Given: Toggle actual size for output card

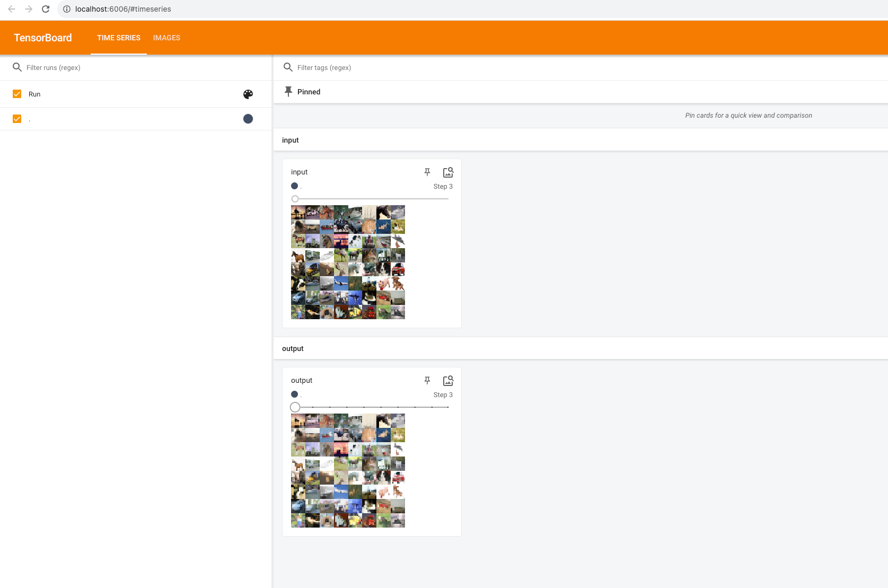Looking at the screenshot, I should (x=448, y=380).
